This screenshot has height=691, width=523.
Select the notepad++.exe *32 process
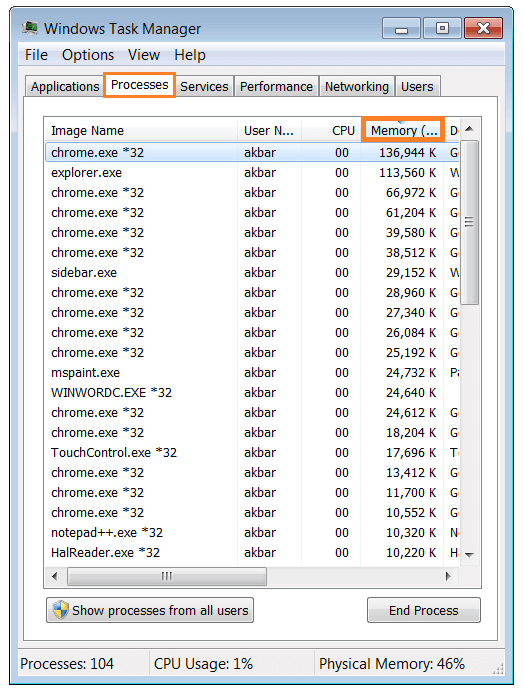252,532
